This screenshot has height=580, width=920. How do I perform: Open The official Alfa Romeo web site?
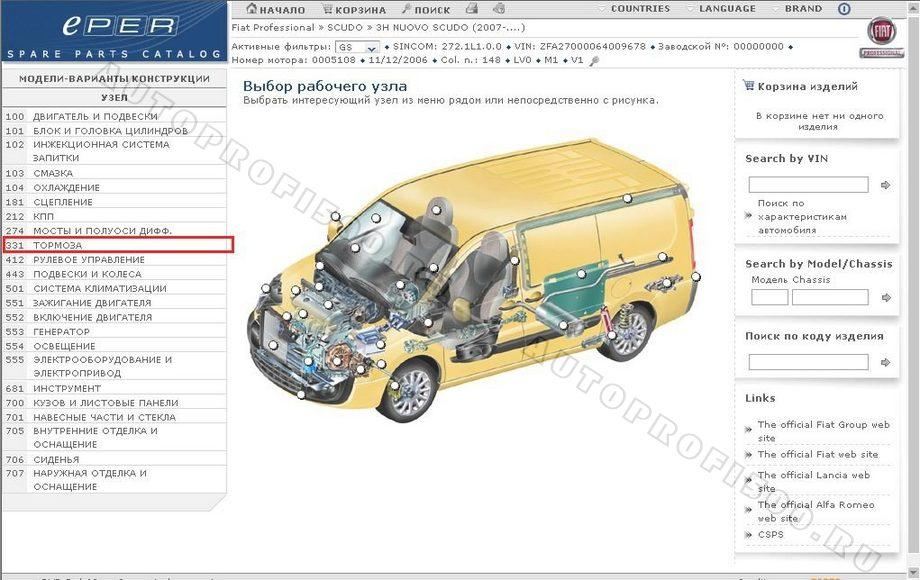click(816, 511)
